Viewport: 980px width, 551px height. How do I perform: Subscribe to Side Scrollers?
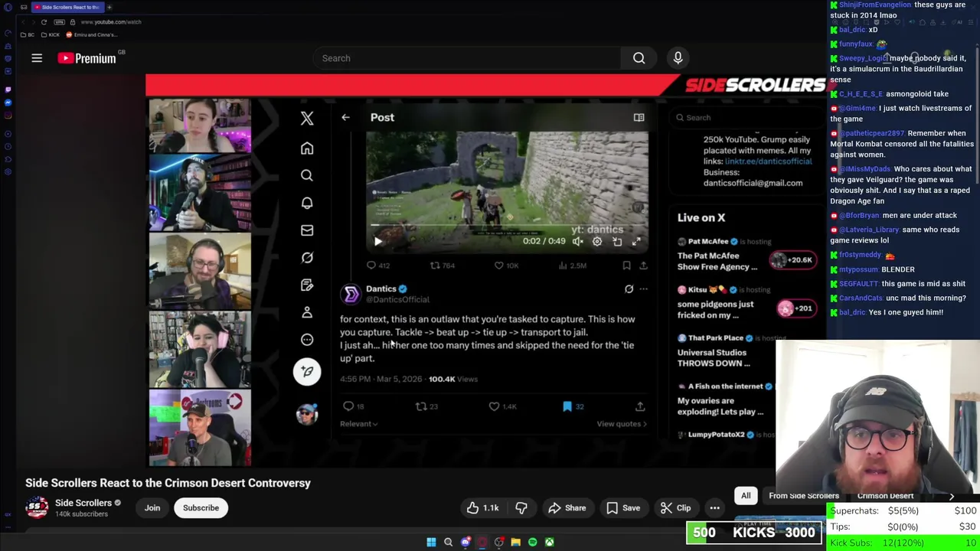click(201, 508)
